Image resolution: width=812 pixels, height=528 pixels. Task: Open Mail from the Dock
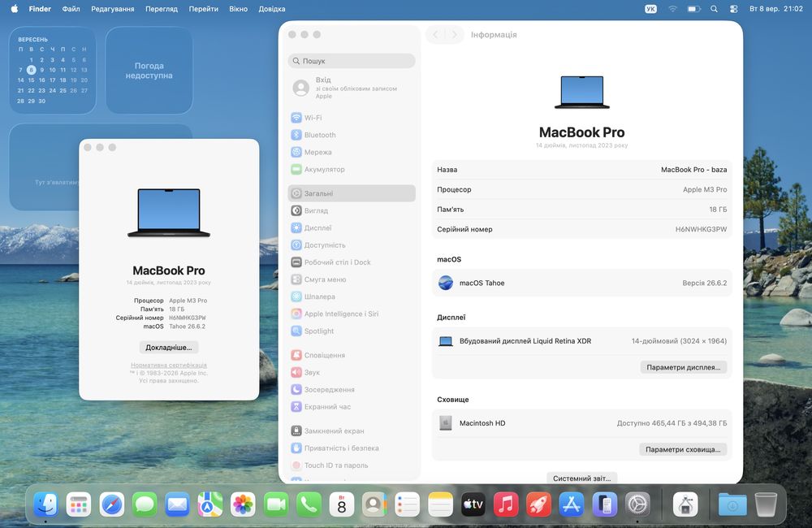pos(177,504)
